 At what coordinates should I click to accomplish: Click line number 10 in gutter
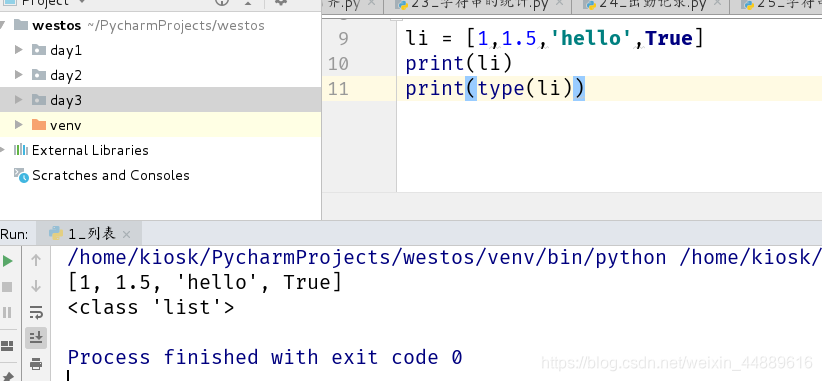(x=338, y=63)
